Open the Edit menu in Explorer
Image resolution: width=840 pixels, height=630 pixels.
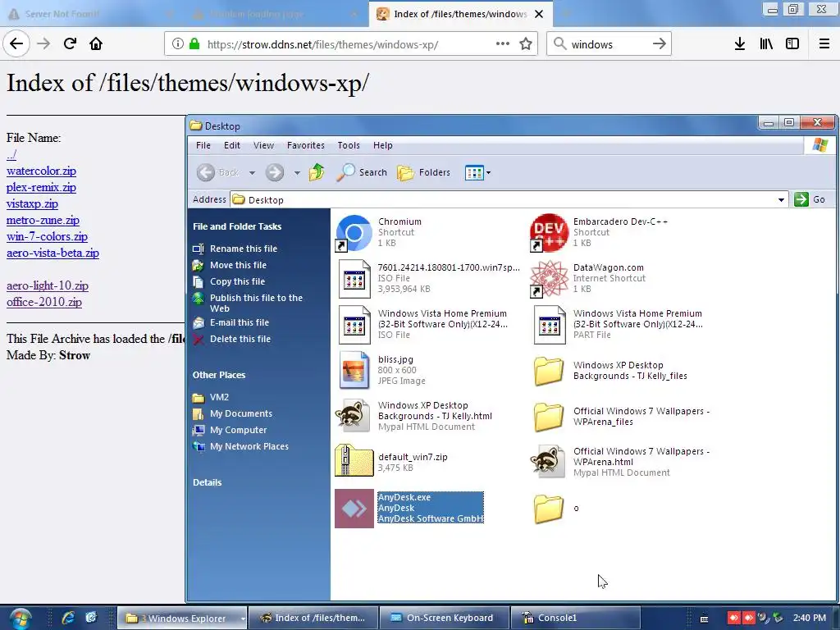pyautogui.click(x=231, y=145)
